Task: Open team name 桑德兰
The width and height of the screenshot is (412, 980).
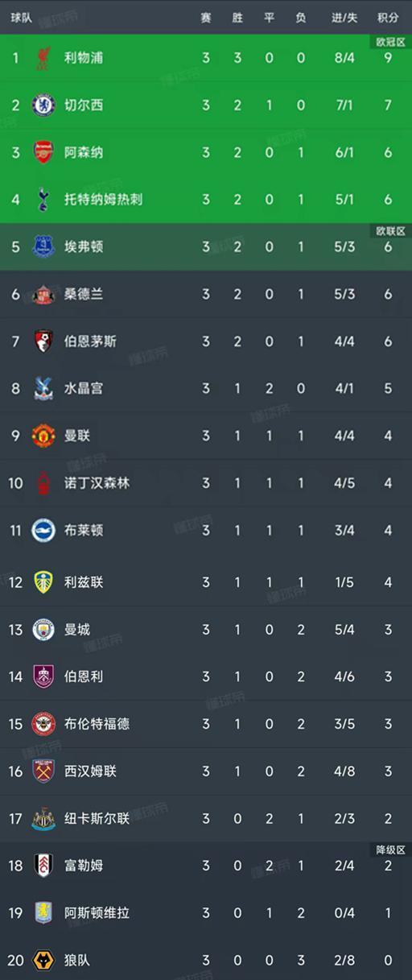Action: [x=84, y=294]
